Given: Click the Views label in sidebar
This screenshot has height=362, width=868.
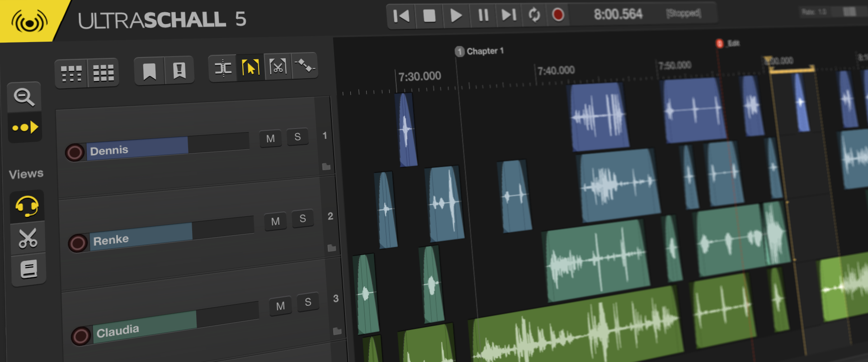Looking at the screenshot, I should [x=26, y=174].
